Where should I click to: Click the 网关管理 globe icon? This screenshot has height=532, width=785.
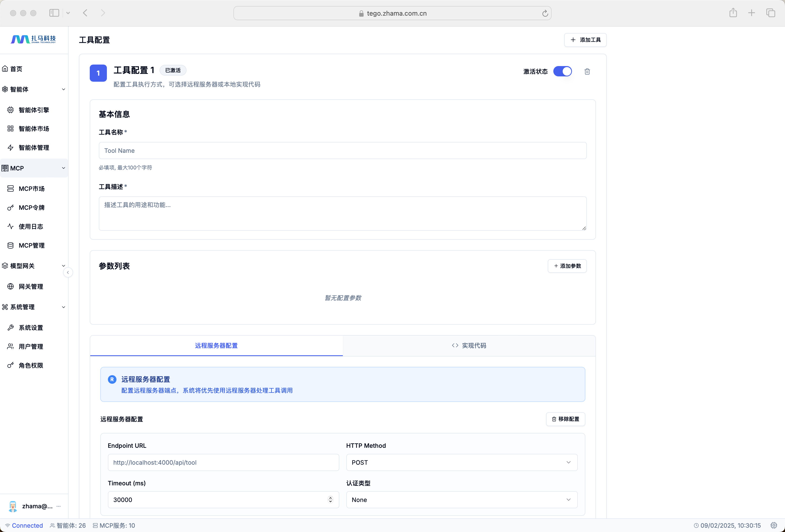11,286
